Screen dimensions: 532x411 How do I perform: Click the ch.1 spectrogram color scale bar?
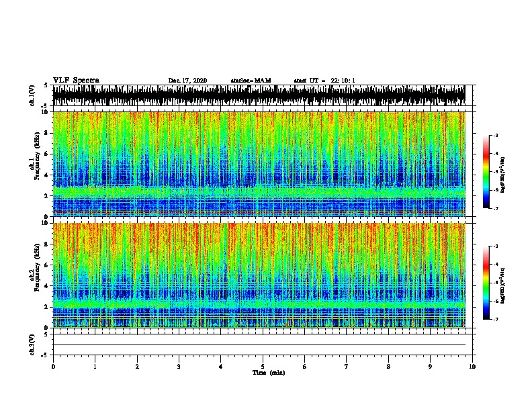pos(486,172)
